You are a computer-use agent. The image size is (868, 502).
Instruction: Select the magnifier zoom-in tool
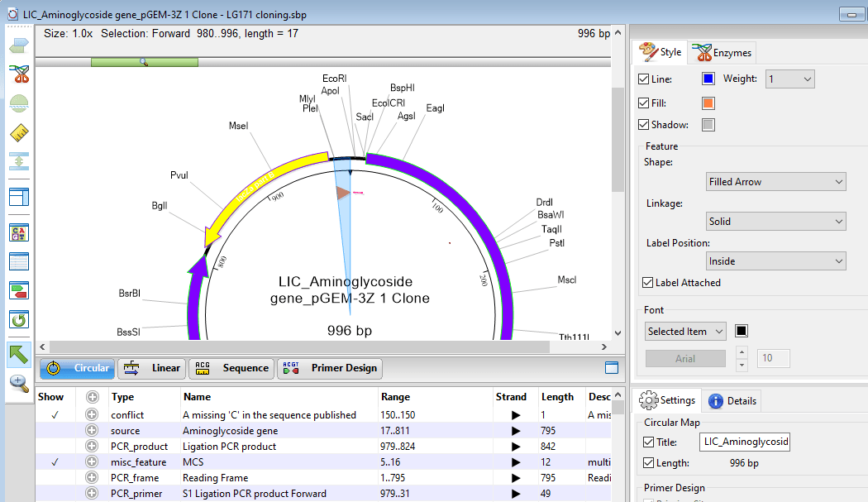tap(19, 384)
